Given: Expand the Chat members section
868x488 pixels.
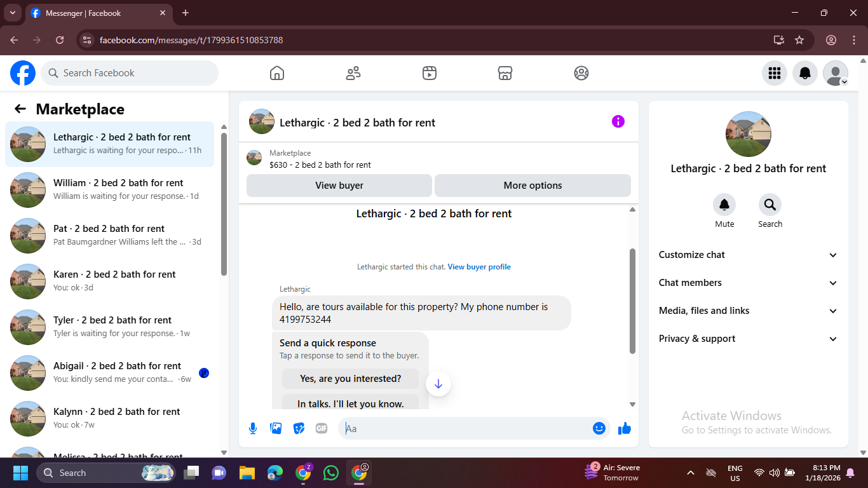Looking at the screenshot, I should click(749, 283).
